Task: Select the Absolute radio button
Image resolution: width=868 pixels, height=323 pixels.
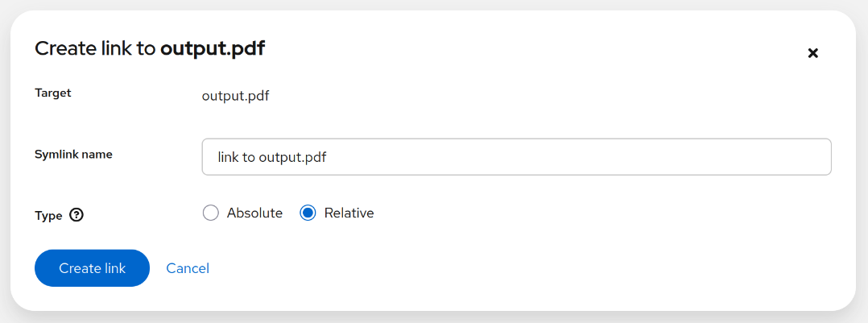Action: point(211,213)
